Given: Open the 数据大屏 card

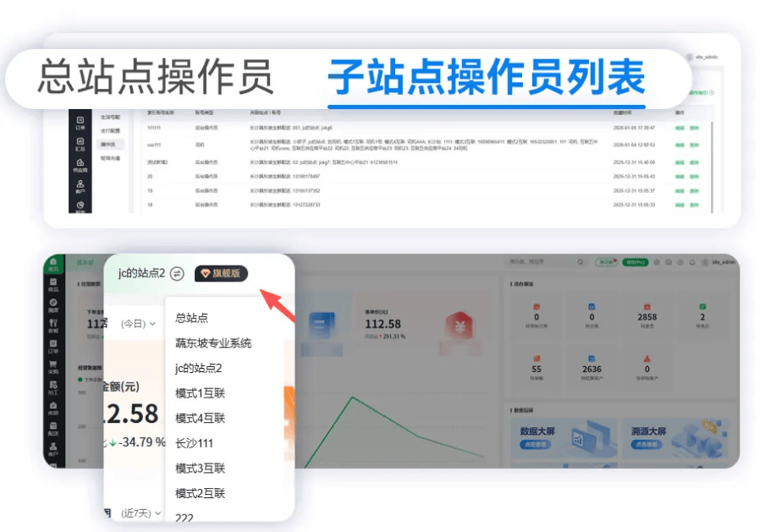Looking at the screenshot, I should pos(564,438).
